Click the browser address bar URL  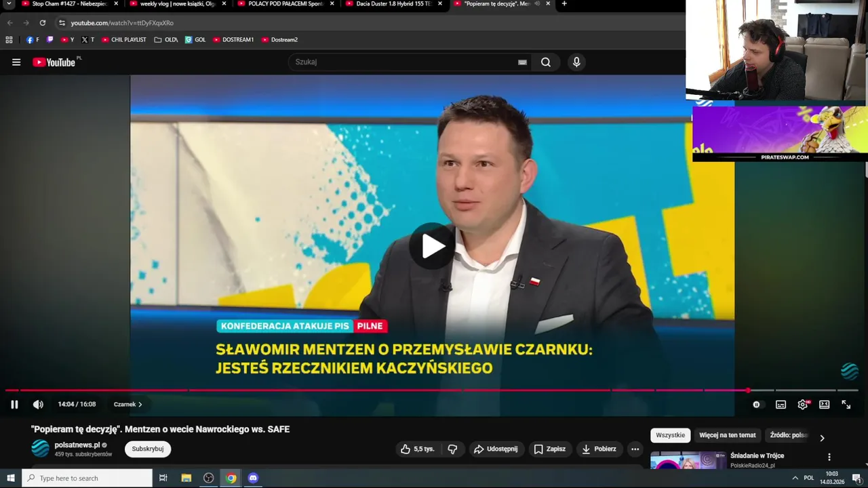click(122, 23)
